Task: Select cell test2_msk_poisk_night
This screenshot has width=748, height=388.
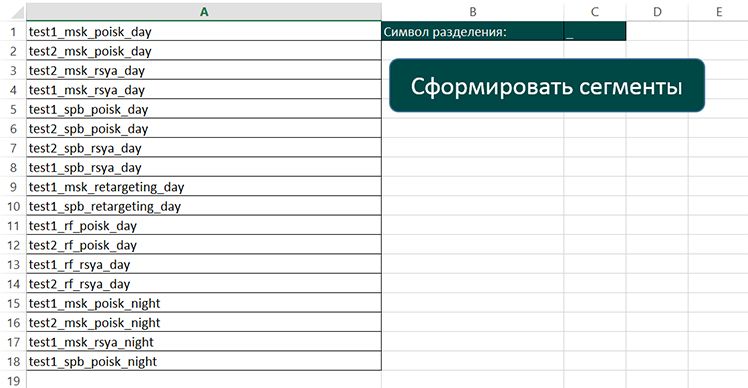Action: [x=204, y=323]
